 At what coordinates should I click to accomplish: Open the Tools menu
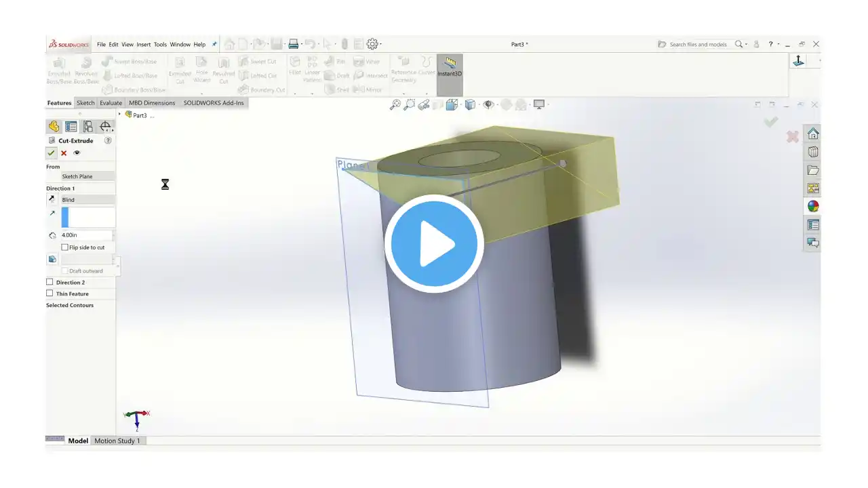tap(160, 45)
